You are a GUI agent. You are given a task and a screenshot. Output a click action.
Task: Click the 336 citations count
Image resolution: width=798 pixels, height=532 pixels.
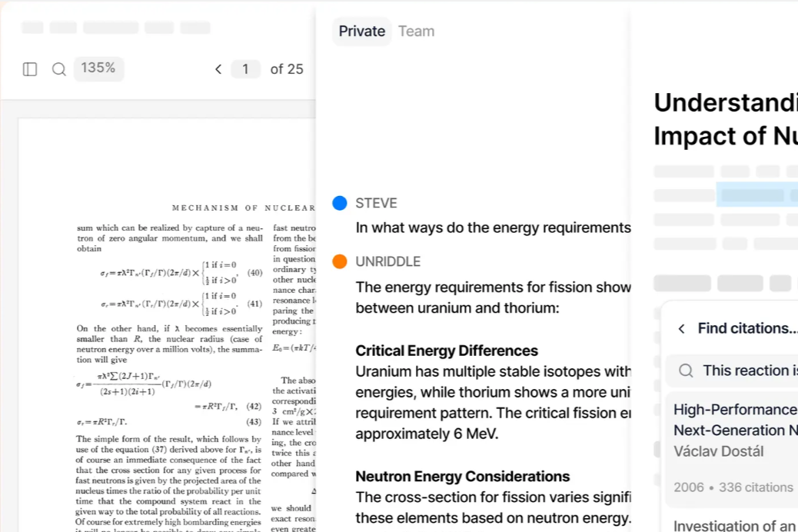pos(757,487)
